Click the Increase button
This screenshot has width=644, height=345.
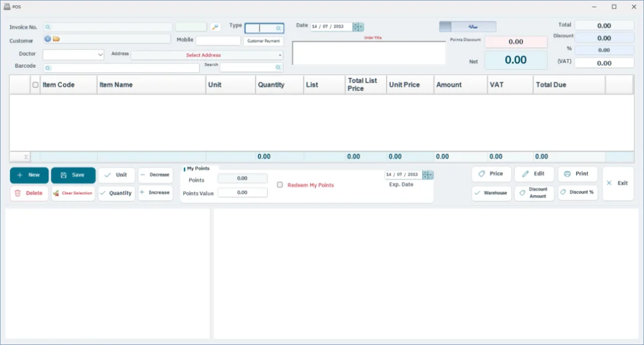coord(155,192)
